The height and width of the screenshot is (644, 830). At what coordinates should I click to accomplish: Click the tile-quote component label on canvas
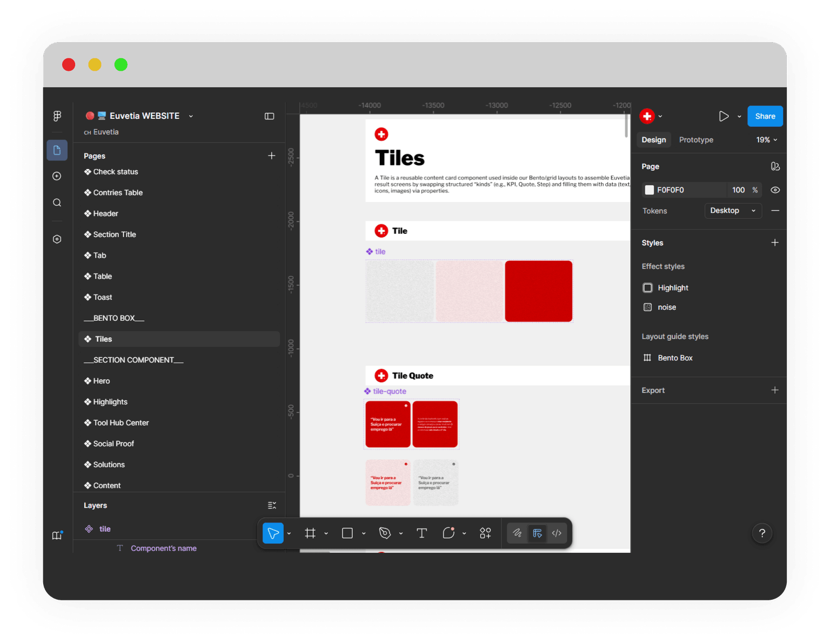pyautogui.click(x=390, y=391)
